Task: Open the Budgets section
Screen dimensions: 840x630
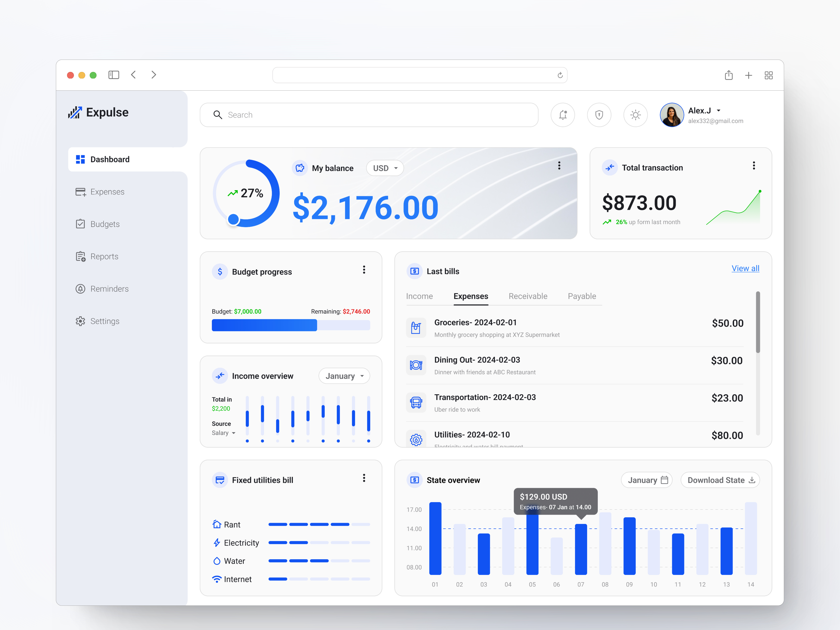Action: [104, 224]
